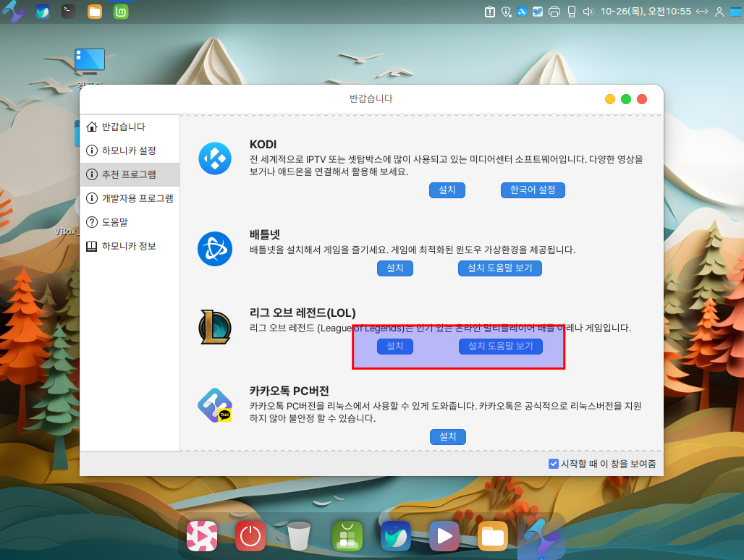Click the printer icon in system tray
This screenshot has height=560, width=744.
point(554,12)
